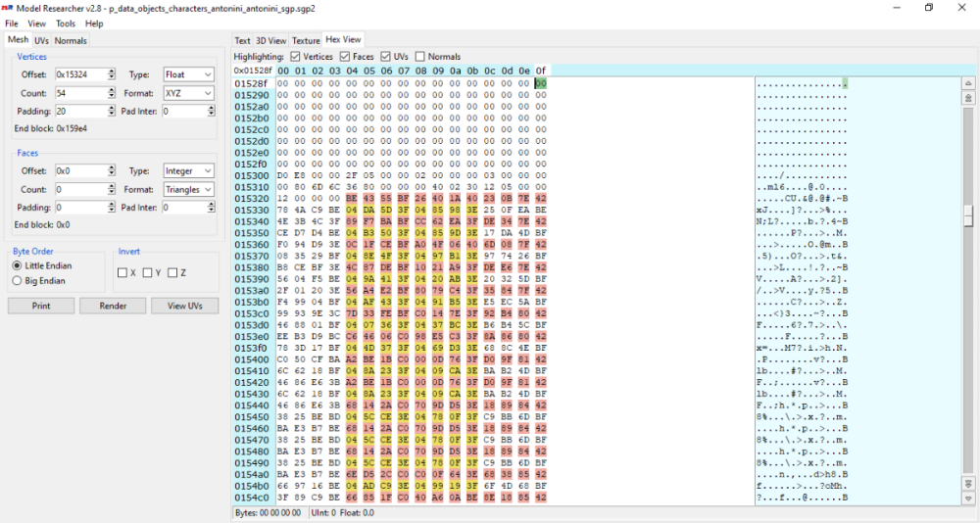Click the hex view scroll-up arrow
The height and width of the screenshot is (523, 980).
[968, 98]
